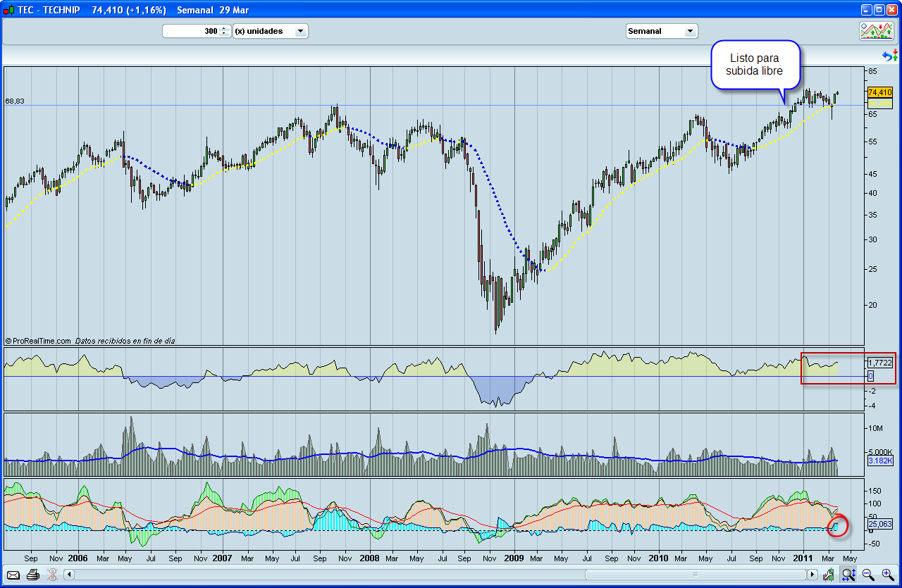Click the blue crossed-arrows icon near top right

tap(895, 54)
